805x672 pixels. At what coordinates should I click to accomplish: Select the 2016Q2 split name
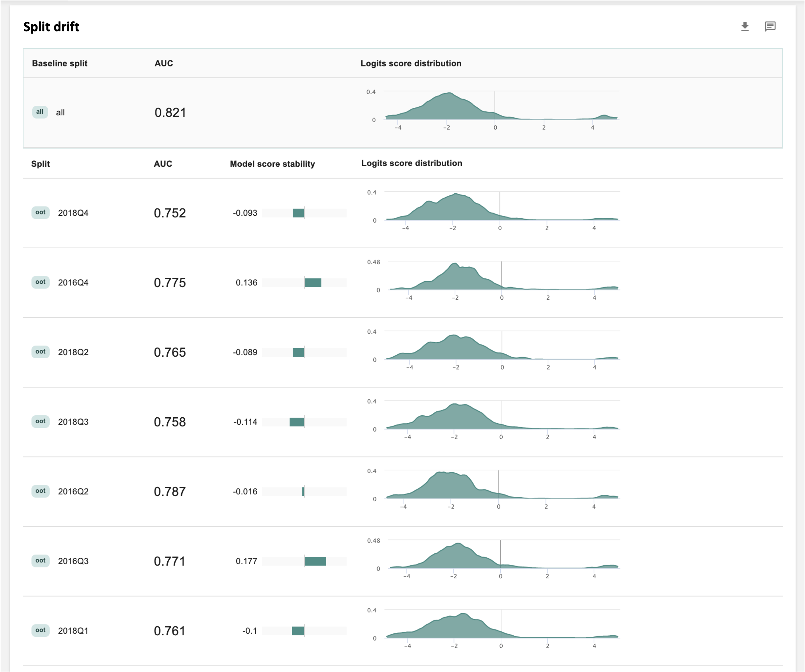pyautogui.click(x=73, y=492)
